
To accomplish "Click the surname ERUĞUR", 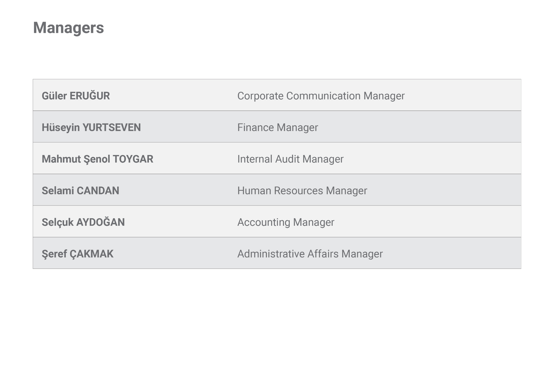I will pos(90,96).
